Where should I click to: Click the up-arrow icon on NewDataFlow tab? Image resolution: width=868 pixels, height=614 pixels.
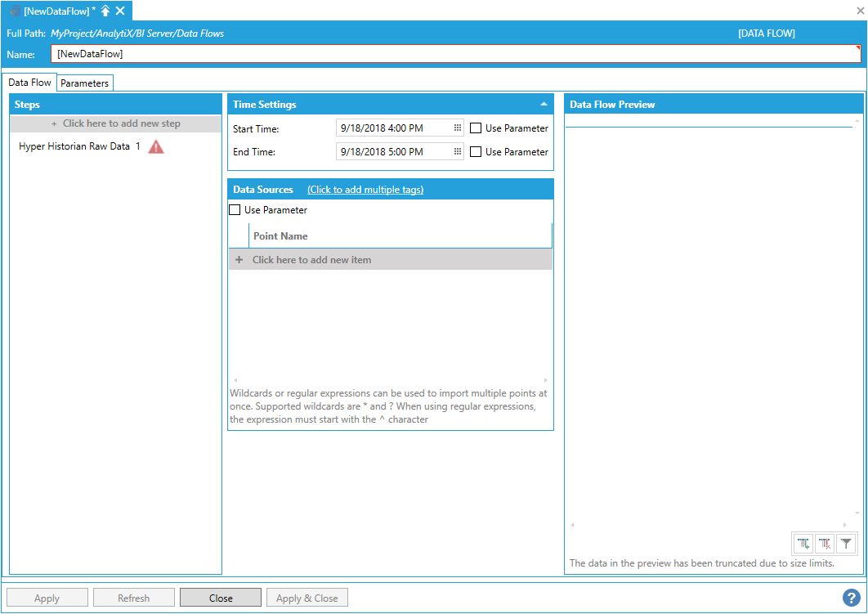[105, 11]
